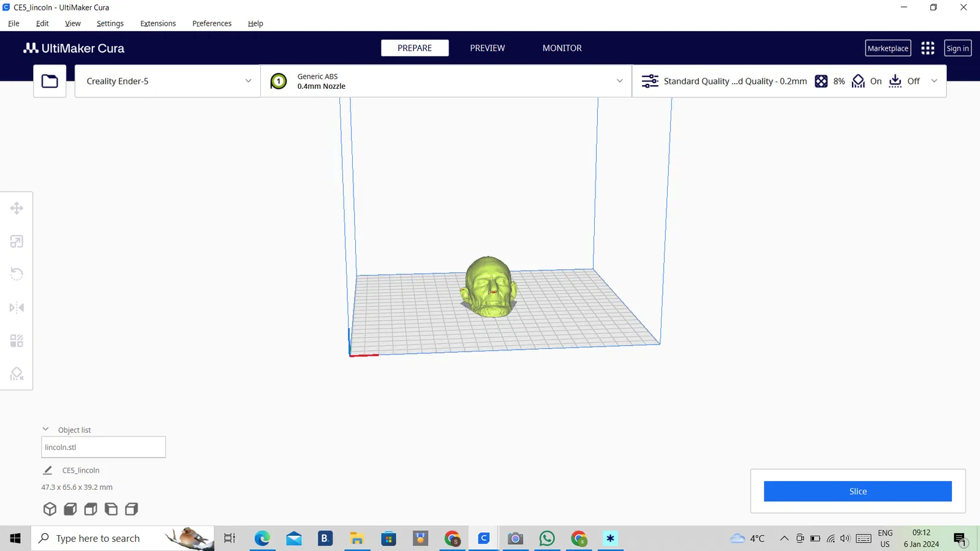Switch to top view icon

click(x=91, y=509)
